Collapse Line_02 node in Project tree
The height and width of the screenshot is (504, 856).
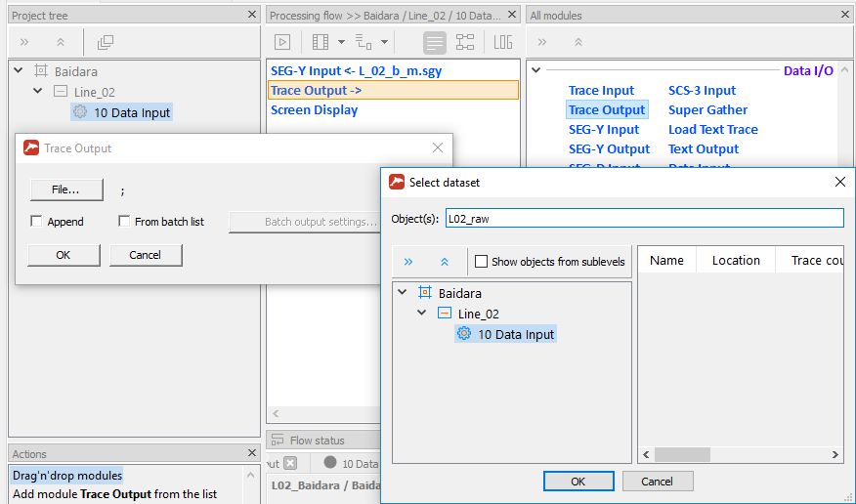(x=38, y=91)
